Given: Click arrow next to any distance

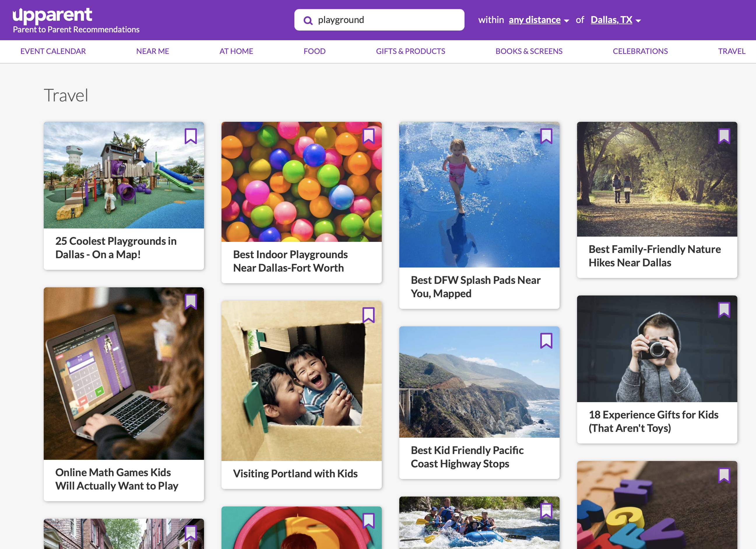Looking at the screenshot, I should tap(566, 21).
